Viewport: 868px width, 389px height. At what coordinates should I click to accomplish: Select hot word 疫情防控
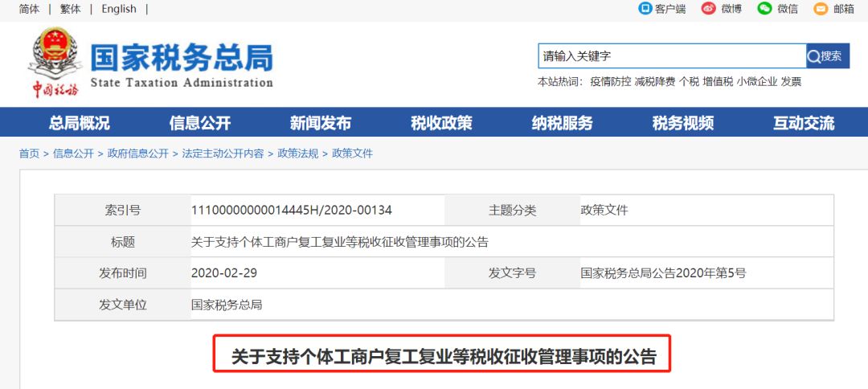tap(611, 82)
